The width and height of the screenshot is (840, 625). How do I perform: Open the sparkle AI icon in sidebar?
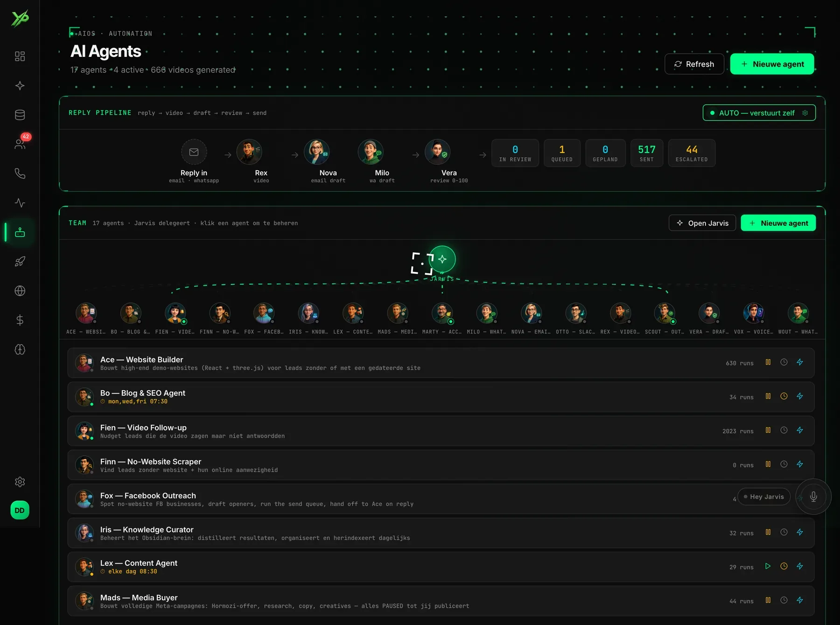(x=20, y=86)
